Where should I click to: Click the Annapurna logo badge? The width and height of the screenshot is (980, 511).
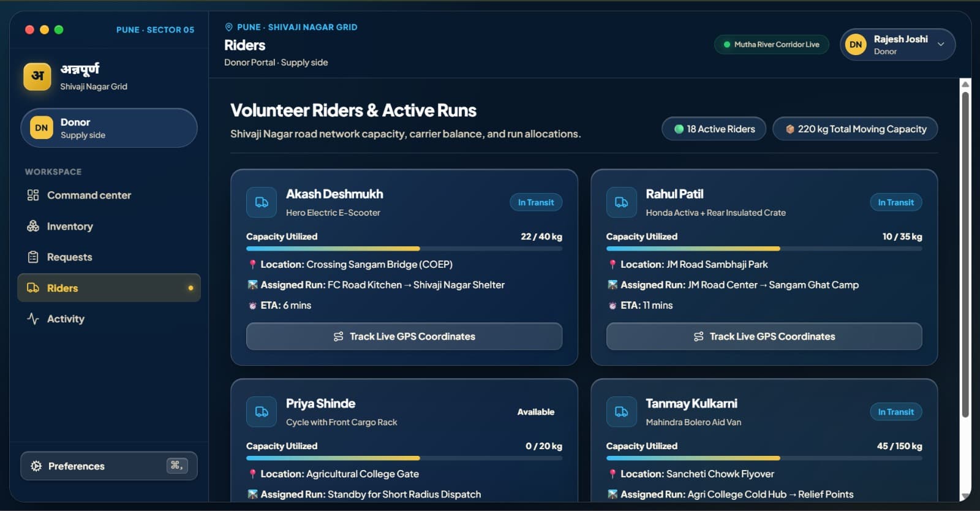click(x=37, y=77)
